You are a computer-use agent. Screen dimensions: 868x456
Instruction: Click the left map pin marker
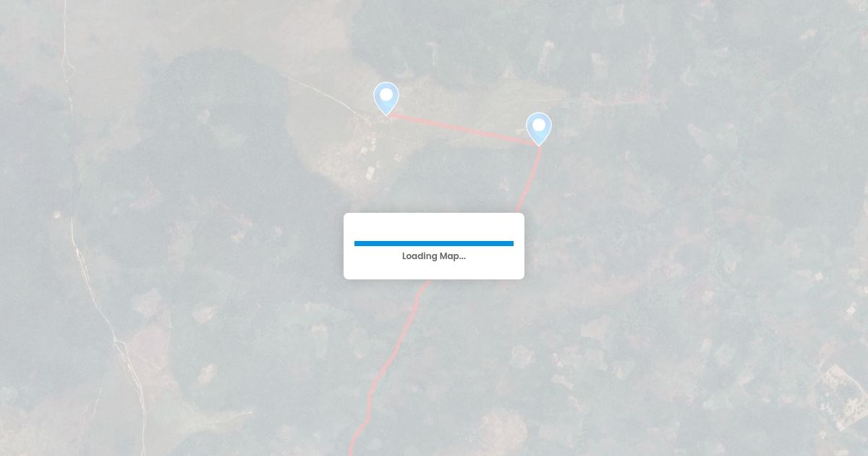pyautogui.click(x=386, y=98)
